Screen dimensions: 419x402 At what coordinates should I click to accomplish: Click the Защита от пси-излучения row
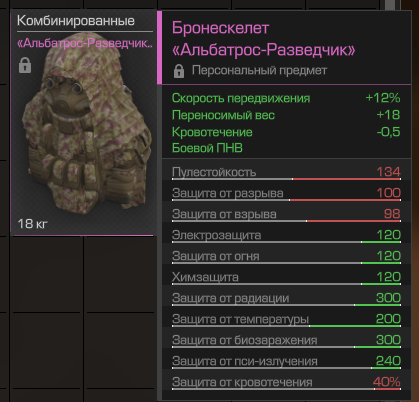click(x=286, y=362)
